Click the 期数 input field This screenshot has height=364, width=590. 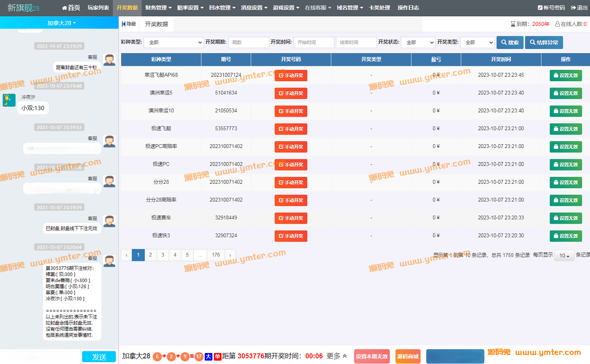point(248,42)
